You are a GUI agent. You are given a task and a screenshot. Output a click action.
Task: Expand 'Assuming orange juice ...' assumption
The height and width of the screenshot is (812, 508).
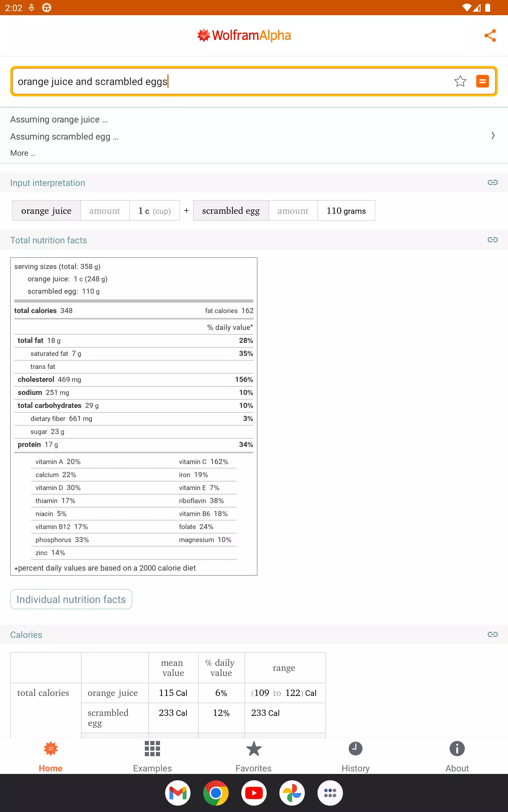click(59, 120)
